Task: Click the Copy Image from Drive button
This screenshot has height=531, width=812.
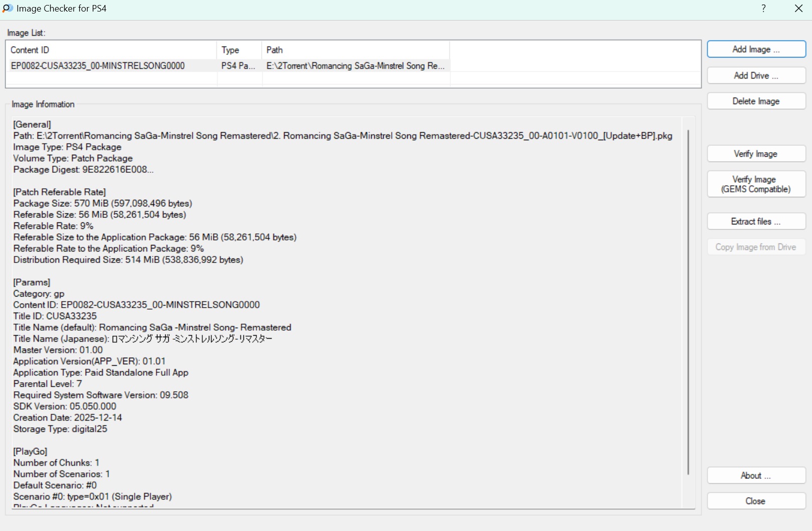Action: [x=756, y=247]
